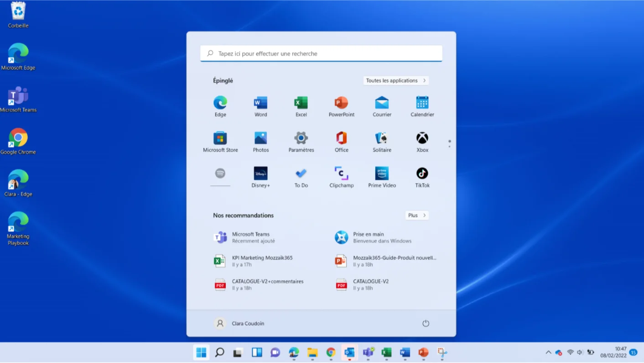Launch Prime Video
Image resolution: width=644 pixels, height=363 pixels.
coord(382,177)
